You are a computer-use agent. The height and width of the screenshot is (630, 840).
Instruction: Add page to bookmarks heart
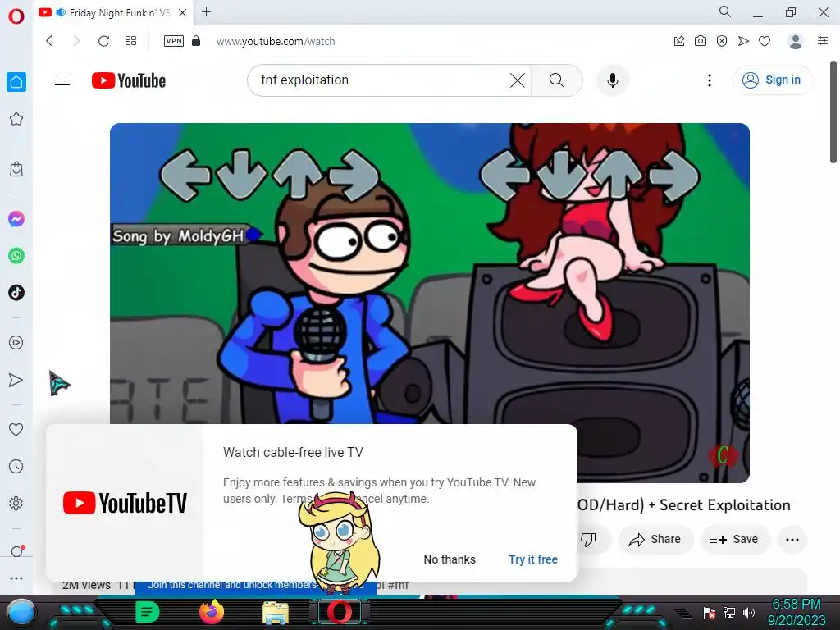(765, 41)
